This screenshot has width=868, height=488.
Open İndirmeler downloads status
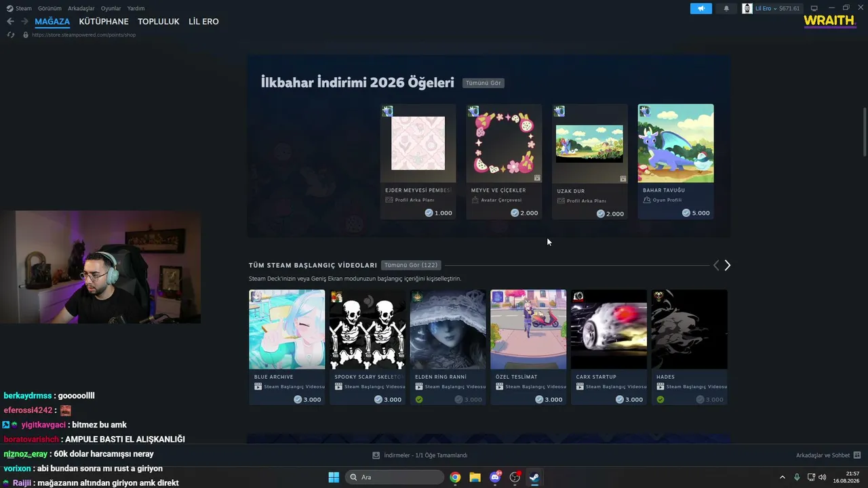tap(420, 455)
